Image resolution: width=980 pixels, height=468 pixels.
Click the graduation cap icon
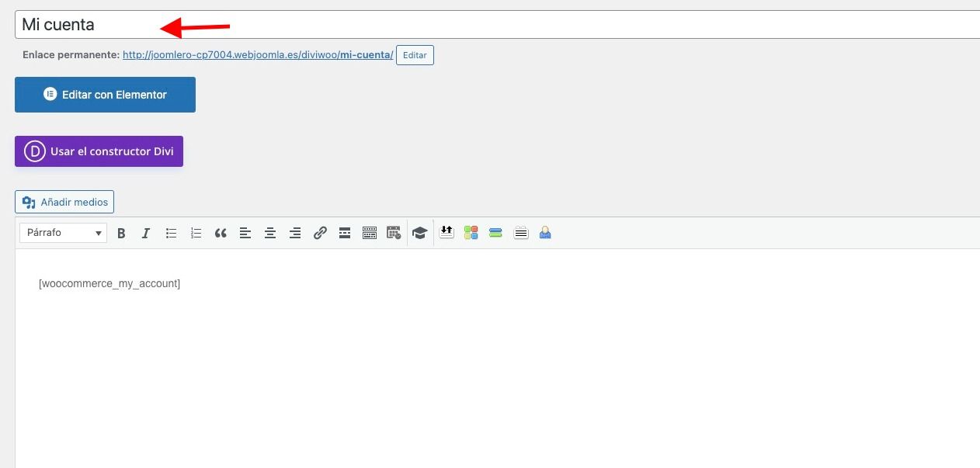tap(420, 233)
